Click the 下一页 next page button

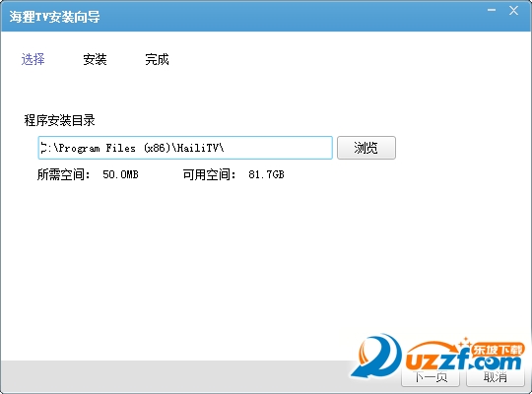pyautogui.click(x=431, y=377)
